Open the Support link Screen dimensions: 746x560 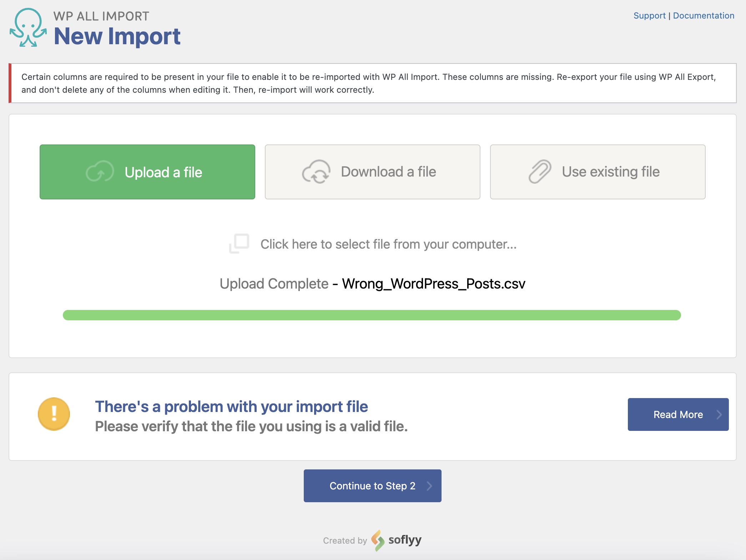(x=649, y=16)
